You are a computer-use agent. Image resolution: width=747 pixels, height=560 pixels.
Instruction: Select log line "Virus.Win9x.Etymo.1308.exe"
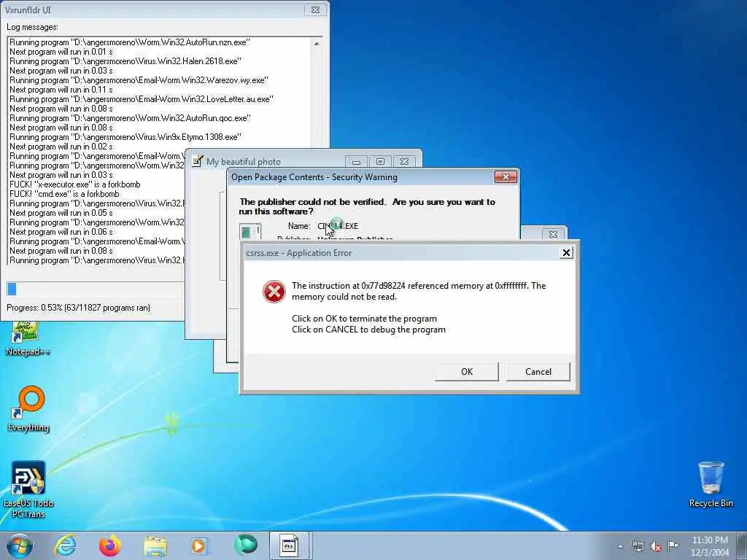coord(125,137)
